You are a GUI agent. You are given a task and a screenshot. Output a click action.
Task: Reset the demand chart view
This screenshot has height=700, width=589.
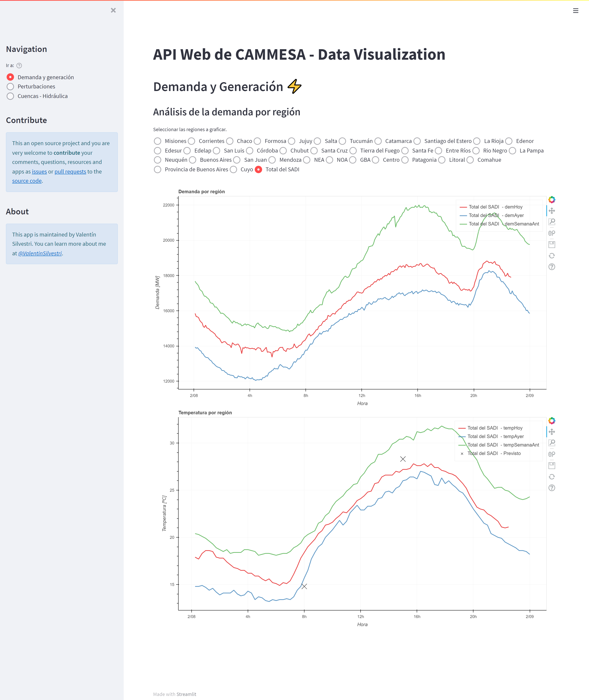[552, 256]
